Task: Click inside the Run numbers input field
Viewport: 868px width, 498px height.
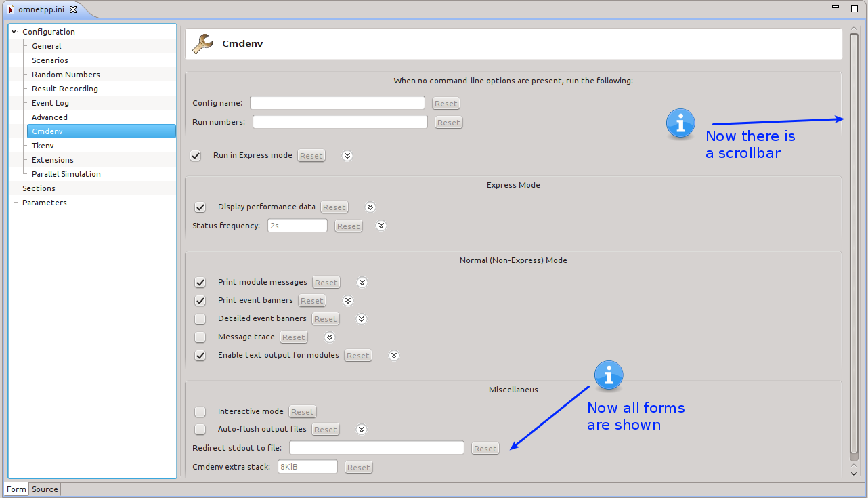Action: click(339, 121)
